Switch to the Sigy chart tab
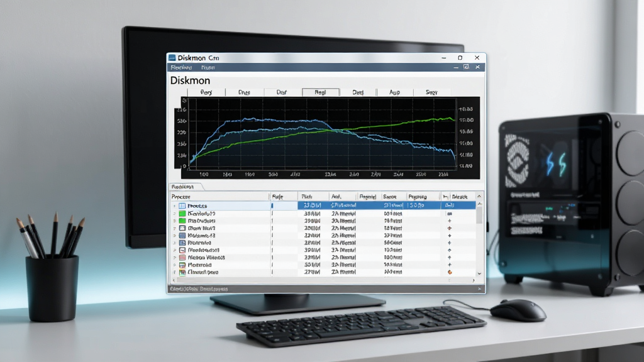This screenshot has height=362, width=644. (431, 92)
